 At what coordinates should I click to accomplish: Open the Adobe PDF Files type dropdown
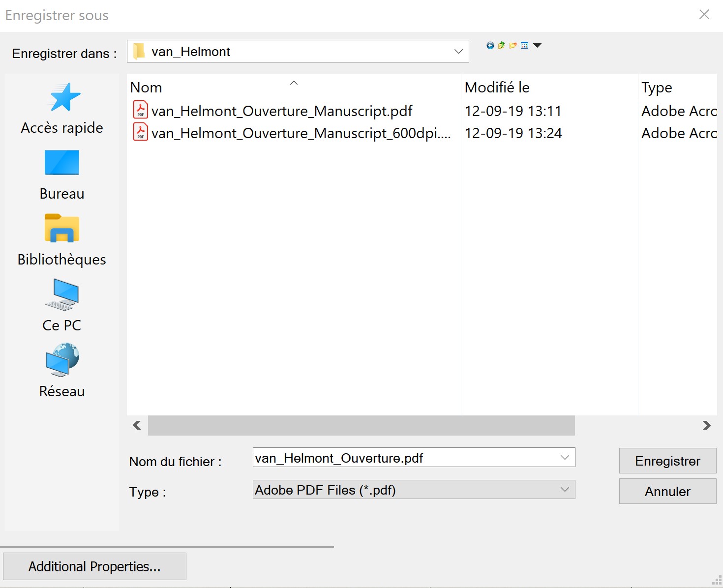tap(565, 490)
